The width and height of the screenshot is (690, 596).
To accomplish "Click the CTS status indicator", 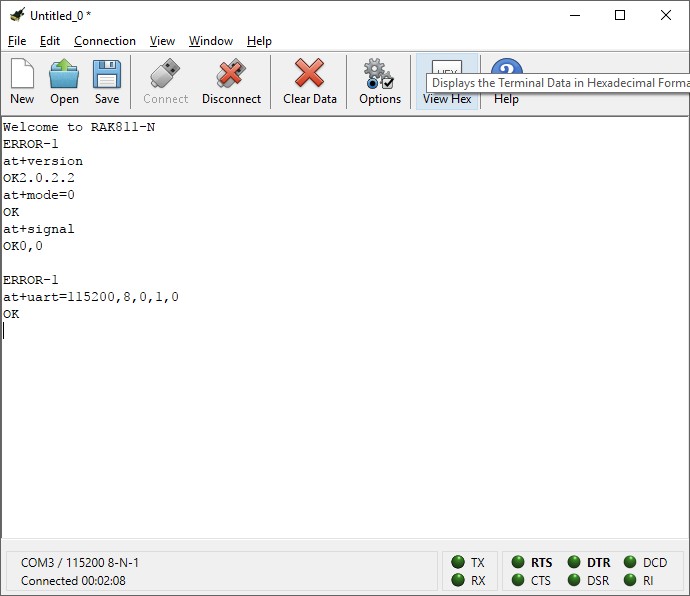I will click(518, 580).
